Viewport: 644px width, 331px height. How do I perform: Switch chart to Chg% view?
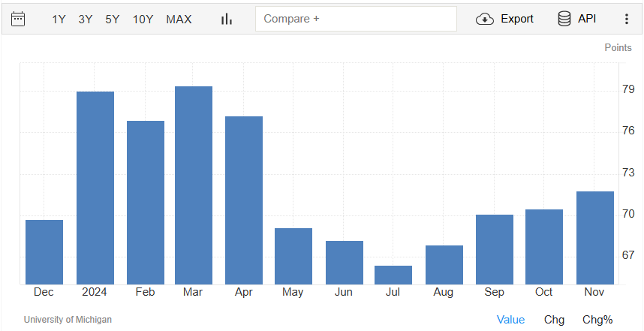point(597,320)
